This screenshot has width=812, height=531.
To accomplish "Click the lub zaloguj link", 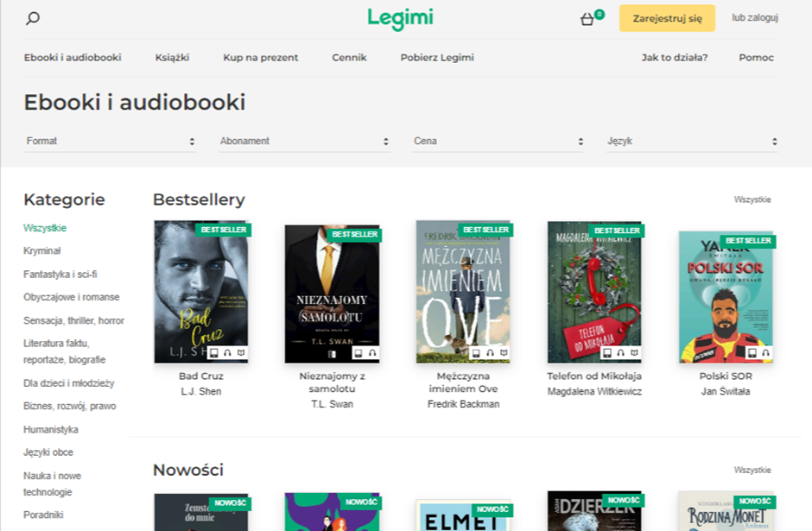I will point(754,17).
